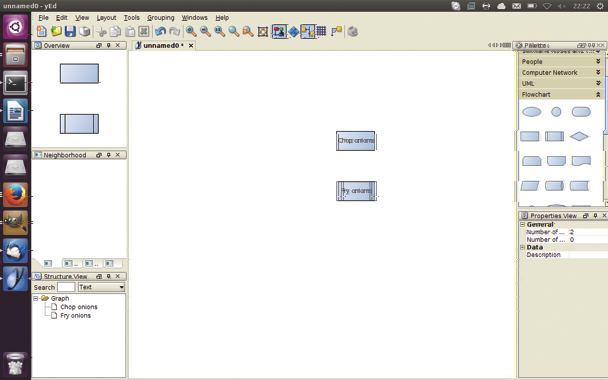Open the Ubuntu Dash home button
Screen dimensions: 608x380
tap(16, 27)
